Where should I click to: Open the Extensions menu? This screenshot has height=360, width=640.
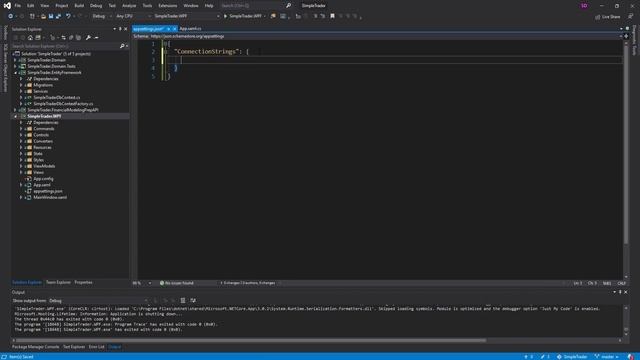(x=168, y=6)
